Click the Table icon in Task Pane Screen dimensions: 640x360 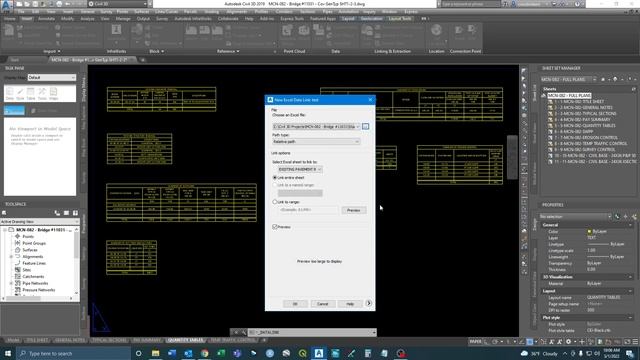click(31, 93)
